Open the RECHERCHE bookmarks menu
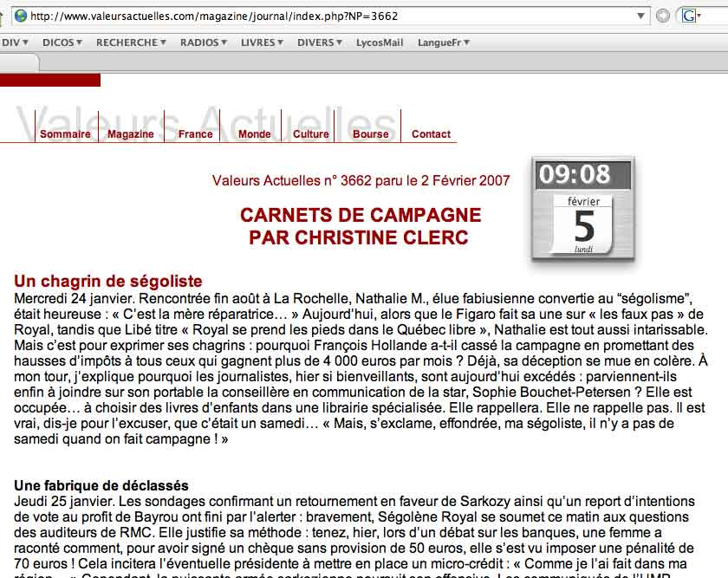 tap(131, 42)
